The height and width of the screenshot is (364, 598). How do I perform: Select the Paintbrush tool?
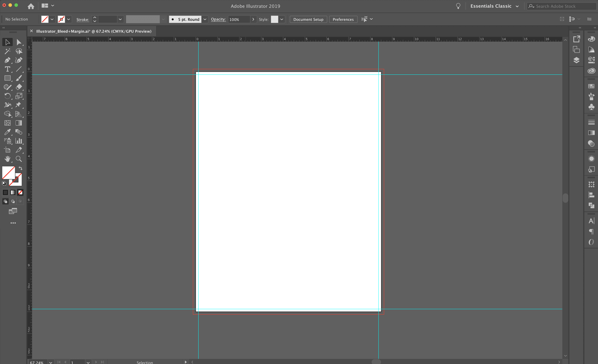(19, 78)
